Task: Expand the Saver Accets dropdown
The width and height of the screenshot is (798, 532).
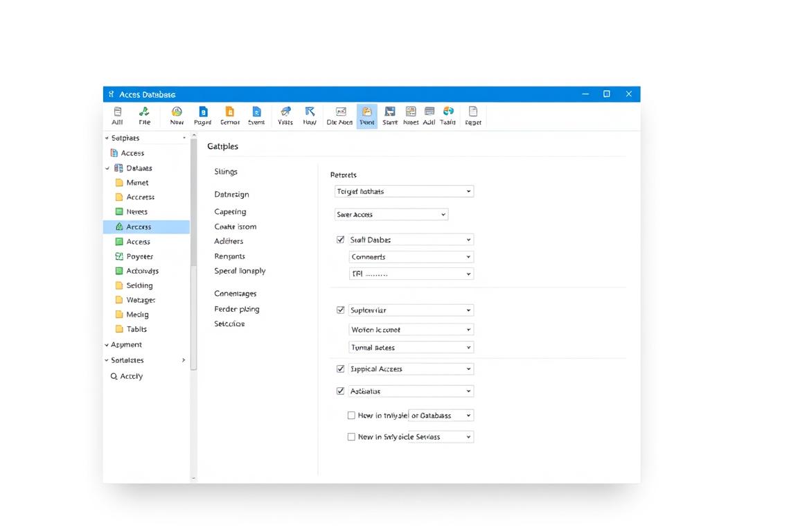Action: [391, 215]
